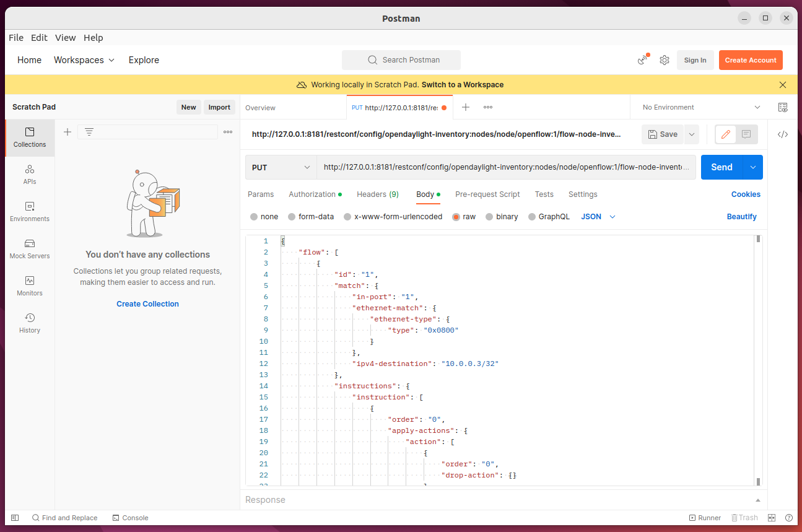Screen dimensions: 802x532
Task: Select the binary body option
Action: [490, 217]
